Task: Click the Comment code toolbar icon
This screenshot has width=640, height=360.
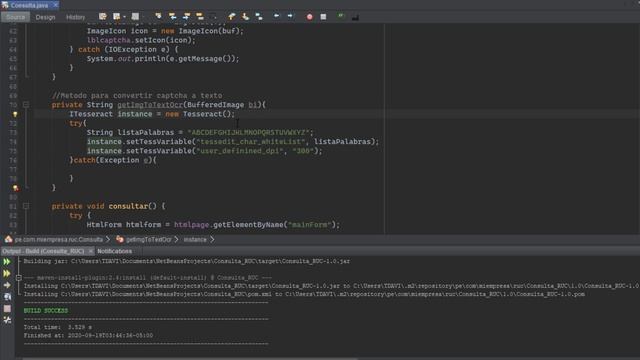Action: click(341, 17)
